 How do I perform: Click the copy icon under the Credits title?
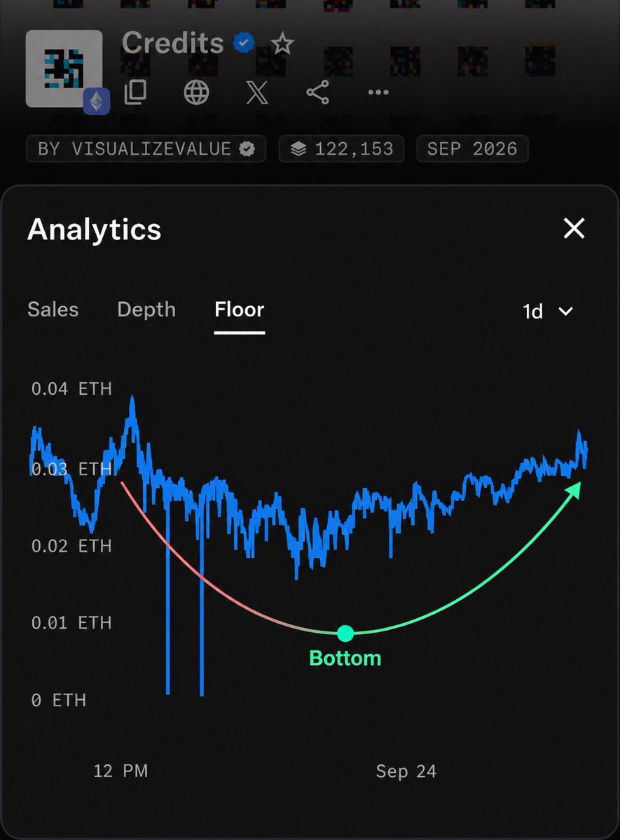pos(135,92)
